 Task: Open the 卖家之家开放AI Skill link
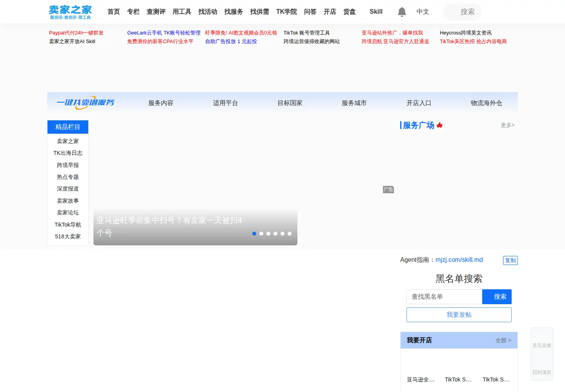72,42
